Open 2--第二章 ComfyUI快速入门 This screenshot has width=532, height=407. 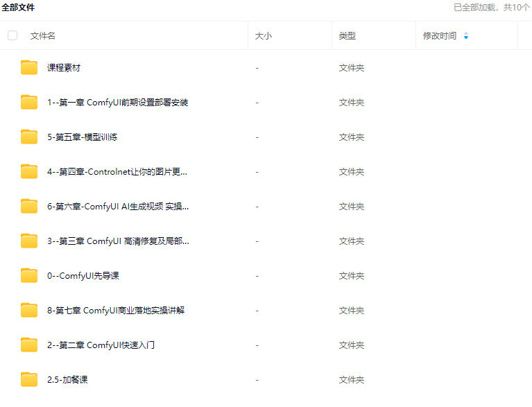(x=101, y=345)
